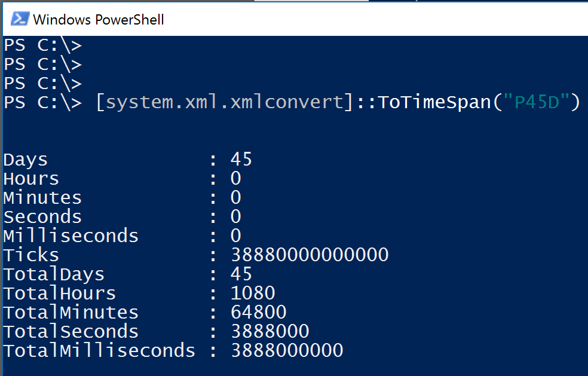Click the first PS C:\> prompt
The image size is (588, 376).
(42, 45)
